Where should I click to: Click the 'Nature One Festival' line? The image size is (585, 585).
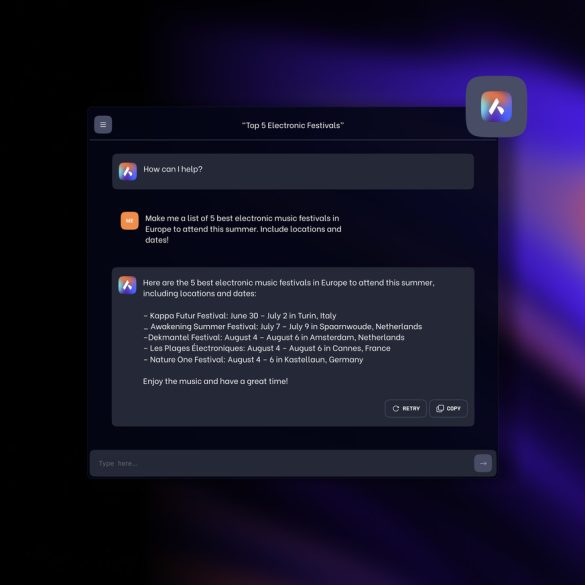[253, 360]
